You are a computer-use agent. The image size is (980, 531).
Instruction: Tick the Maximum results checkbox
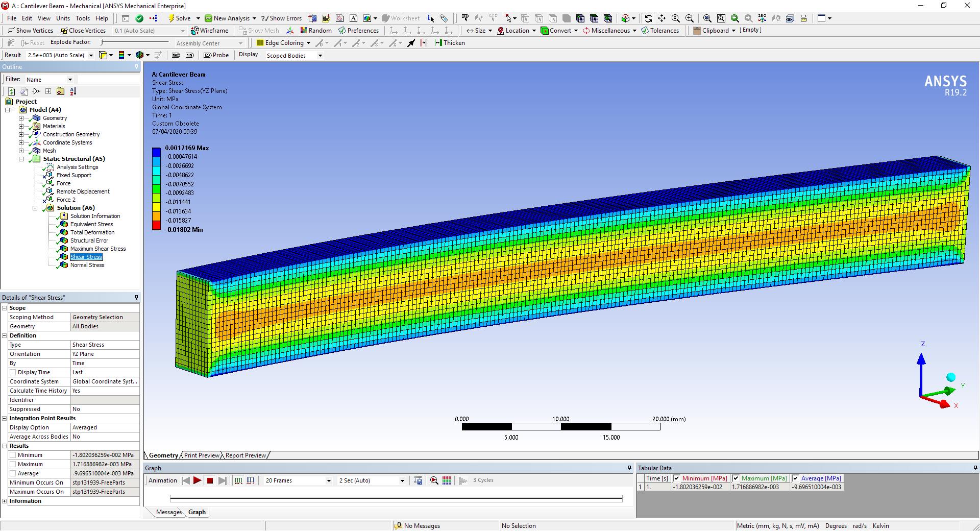(x=13, y=464)
